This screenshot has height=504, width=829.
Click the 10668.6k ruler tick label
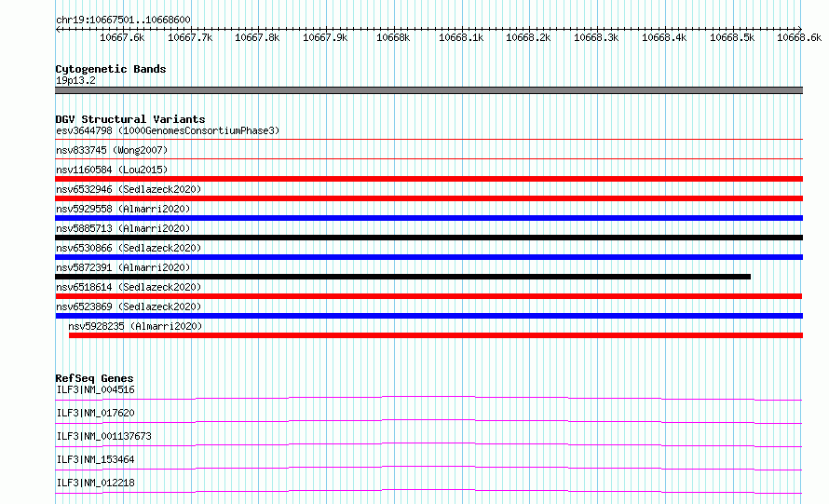799,37
